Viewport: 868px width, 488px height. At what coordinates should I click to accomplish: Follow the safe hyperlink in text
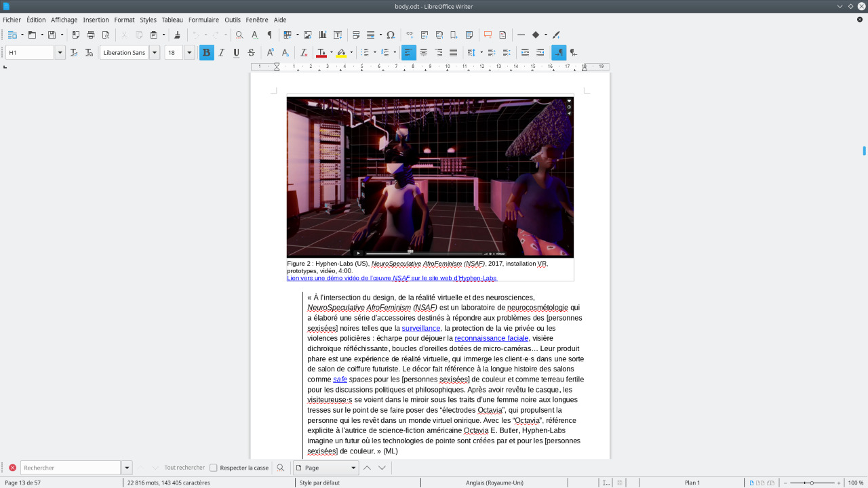[340, 380]
